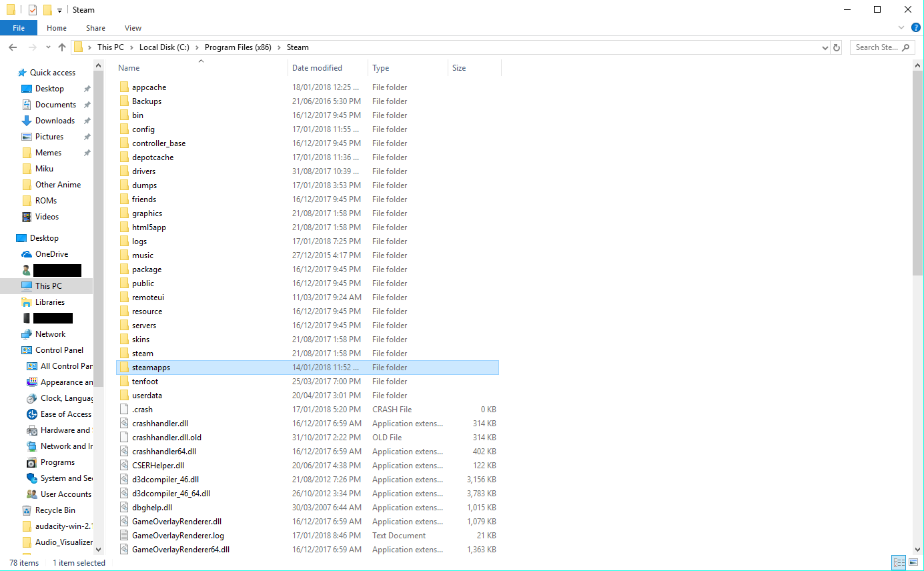The height and width of the screenshot is (571, 924).
Task: Click the userdata folder icon
Action: tap(124, 396)
